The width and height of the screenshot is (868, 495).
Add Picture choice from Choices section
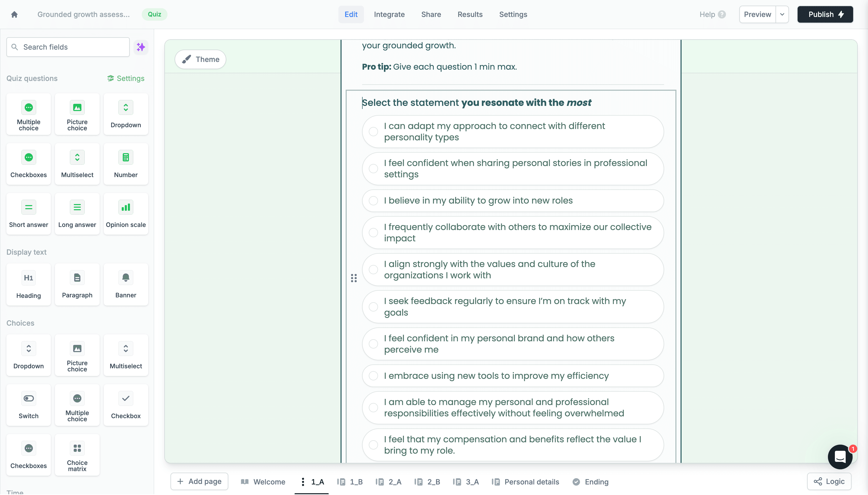[77, 356]
